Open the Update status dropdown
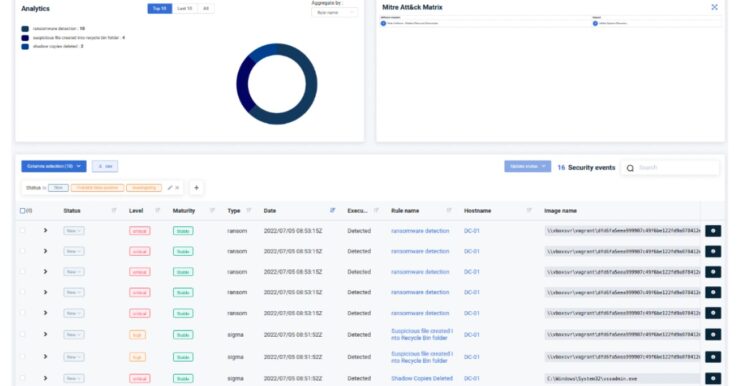 pos(528,166)
